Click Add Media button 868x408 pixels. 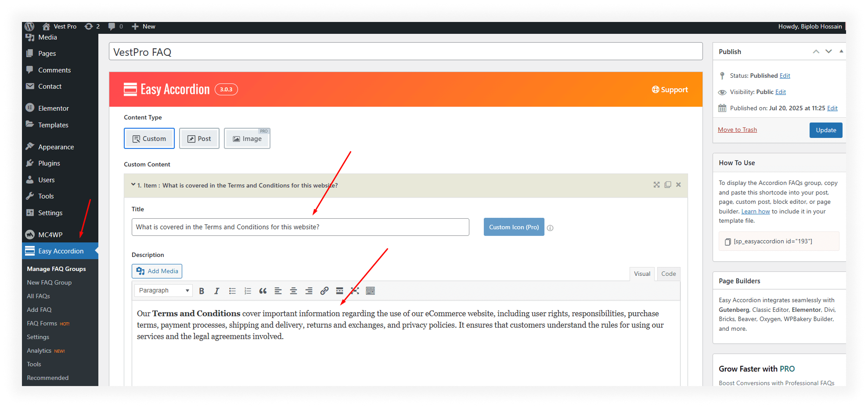pyautogui.click(x=157, y=271)
